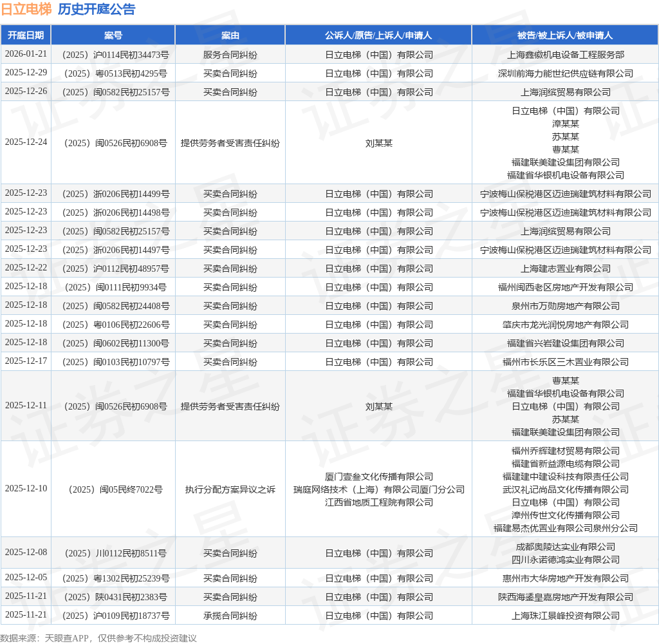The width and height of the screenshot is (659, 644).
Task: Click 承揽合同纠纷 cause cell
Action: [230, 616]
